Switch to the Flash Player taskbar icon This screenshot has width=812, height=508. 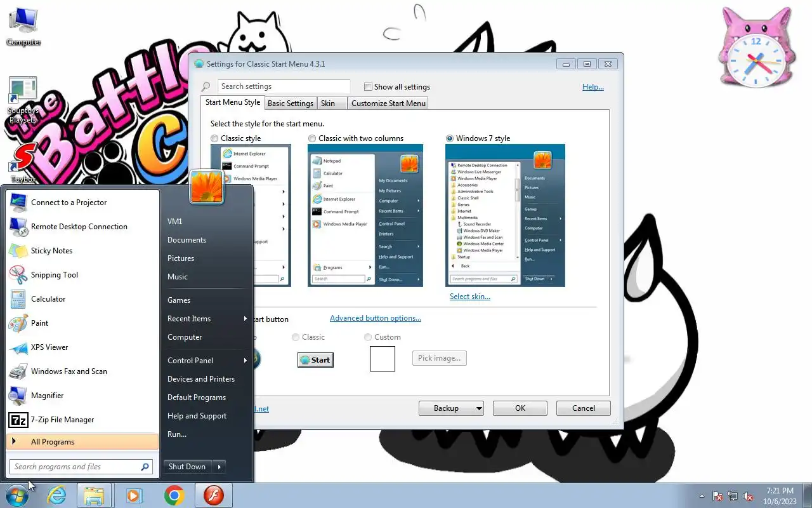[214, 495]
